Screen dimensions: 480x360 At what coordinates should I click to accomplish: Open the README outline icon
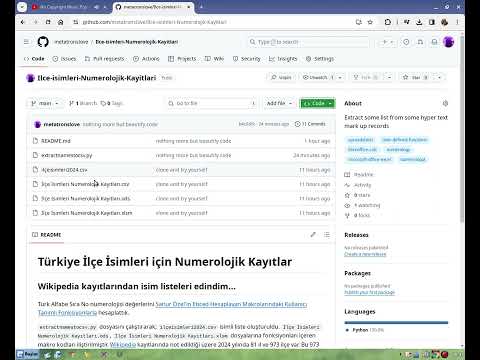[x=327, y=235]
